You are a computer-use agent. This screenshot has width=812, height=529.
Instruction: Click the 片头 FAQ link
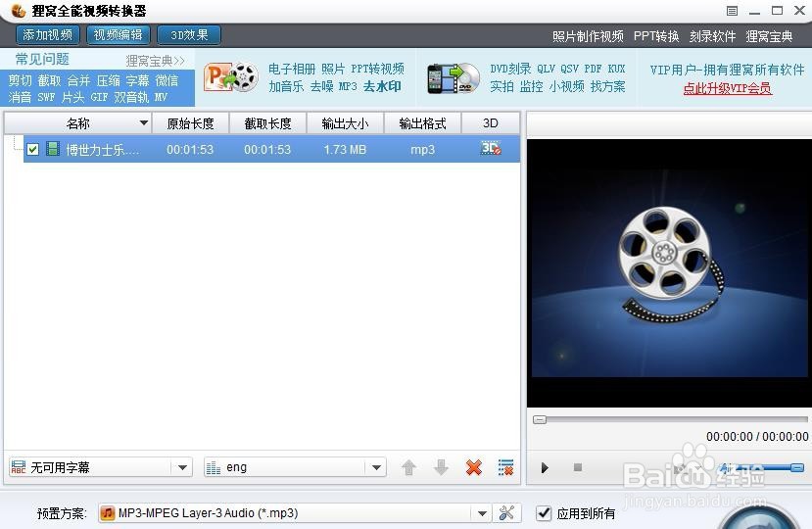click(72, 97)
